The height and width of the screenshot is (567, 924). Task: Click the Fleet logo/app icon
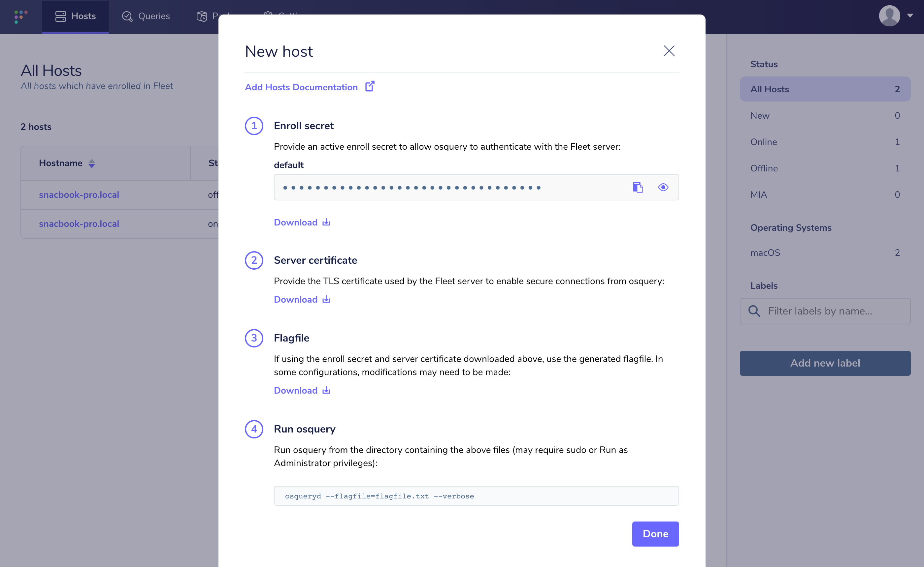pyautogui.click(x=20, y=16)
